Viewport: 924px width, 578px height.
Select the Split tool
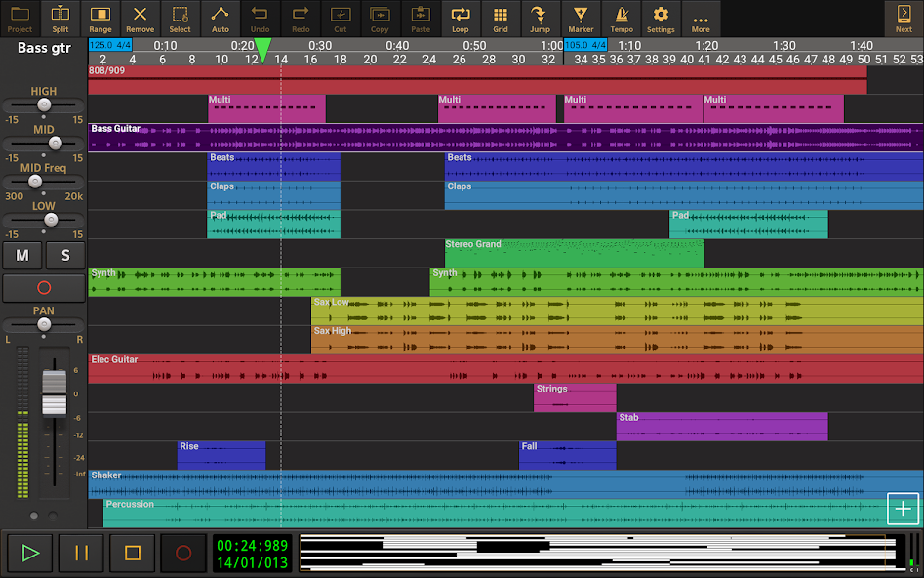coord(60,18)
